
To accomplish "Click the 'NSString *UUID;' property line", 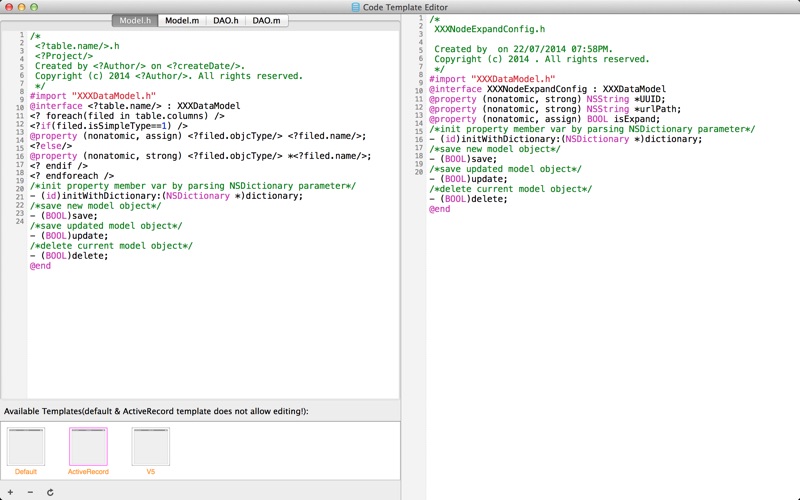I will pyautogui.click(x=547, y=99).
